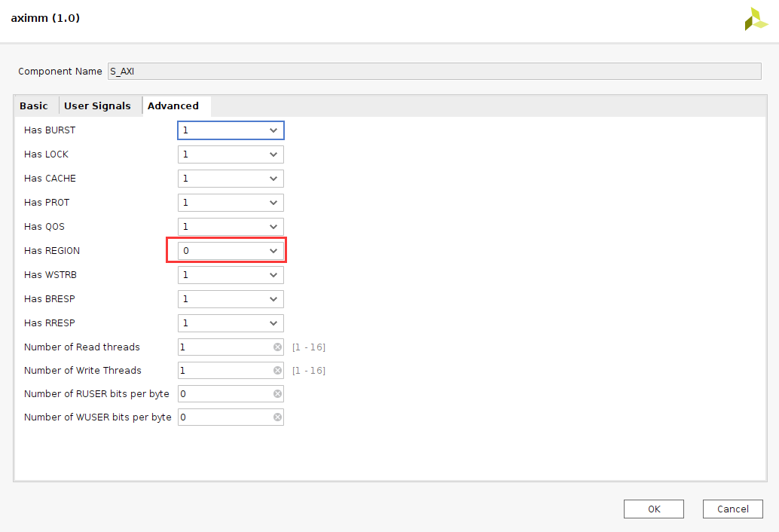Click the Component Name field S_AXI
Viewport: 779px width, 532px height.
pos(435,71)
